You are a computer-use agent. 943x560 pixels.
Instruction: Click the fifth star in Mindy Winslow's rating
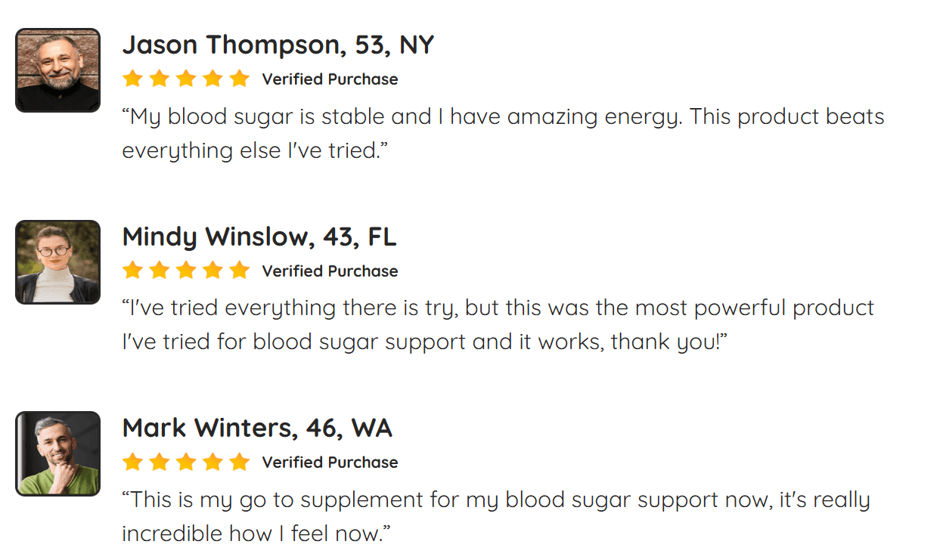click(x=239, y=271)
